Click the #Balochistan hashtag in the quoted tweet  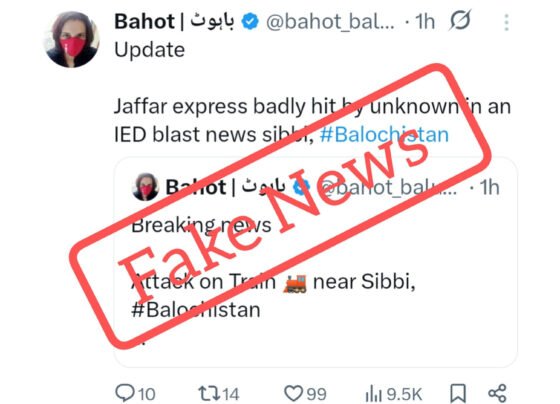click(x=196, y=310)
